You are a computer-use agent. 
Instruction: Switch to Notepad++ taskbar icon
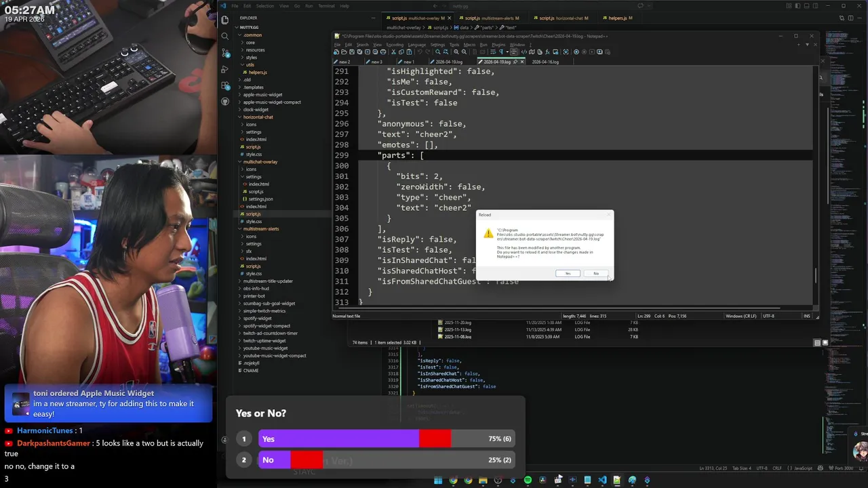(x=617, y=480)
